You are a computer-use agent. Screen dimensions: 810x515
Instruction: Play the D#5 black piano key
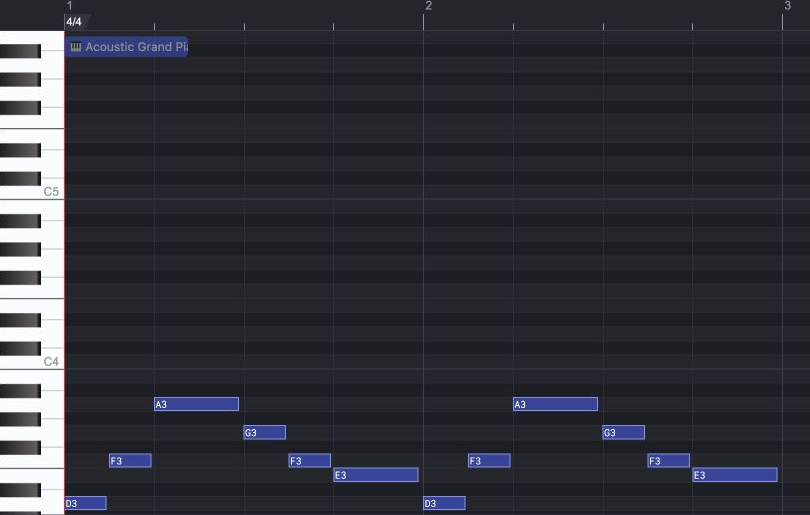coord(20,150)
